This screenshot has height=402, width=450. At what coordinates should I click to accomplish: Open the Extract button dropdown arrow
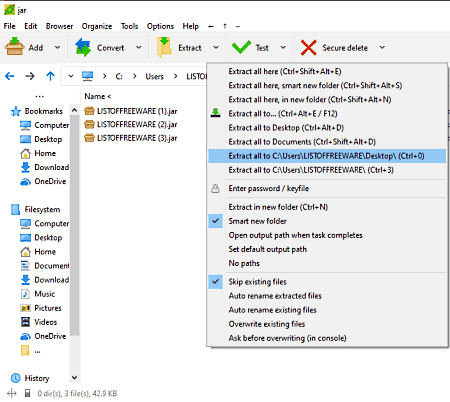(x=216, y=47)
